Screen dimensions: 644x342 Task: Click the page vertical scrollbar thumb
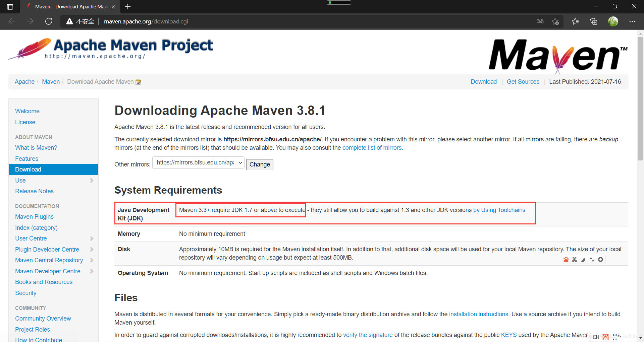(640, 98)
